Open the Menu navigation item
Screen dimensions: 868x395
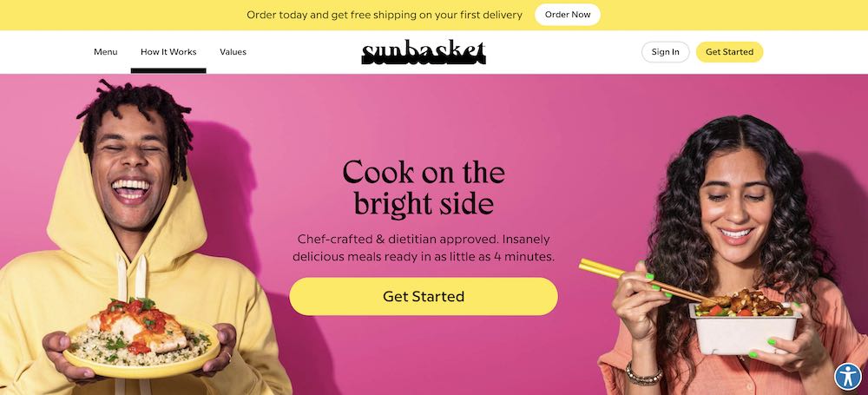point(106,52)
